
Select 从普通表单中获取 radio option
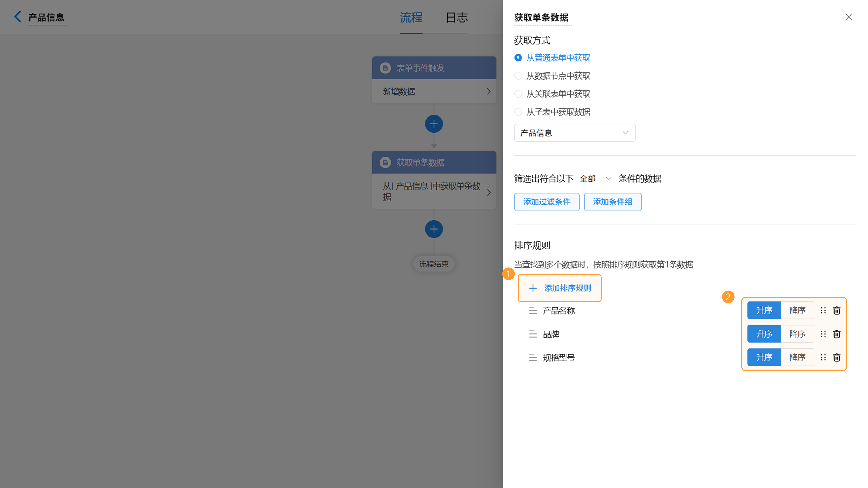coord(518,58)
